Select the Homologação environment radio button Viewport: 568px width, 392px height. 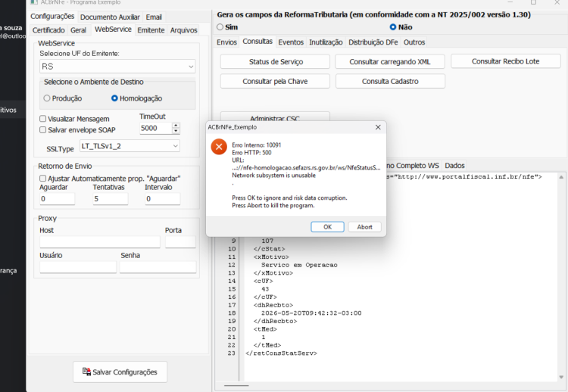click(x=114, y=98)
